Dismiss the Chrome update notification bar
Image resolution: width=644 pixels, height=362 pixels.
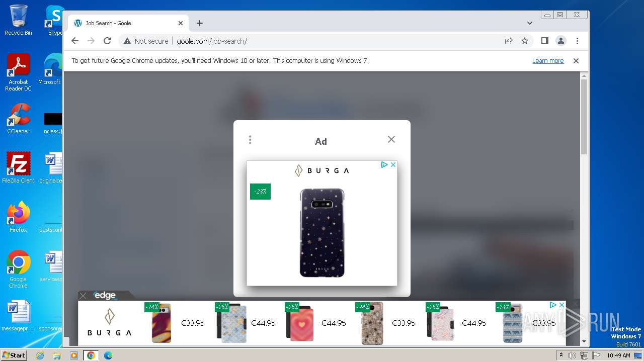576,61
